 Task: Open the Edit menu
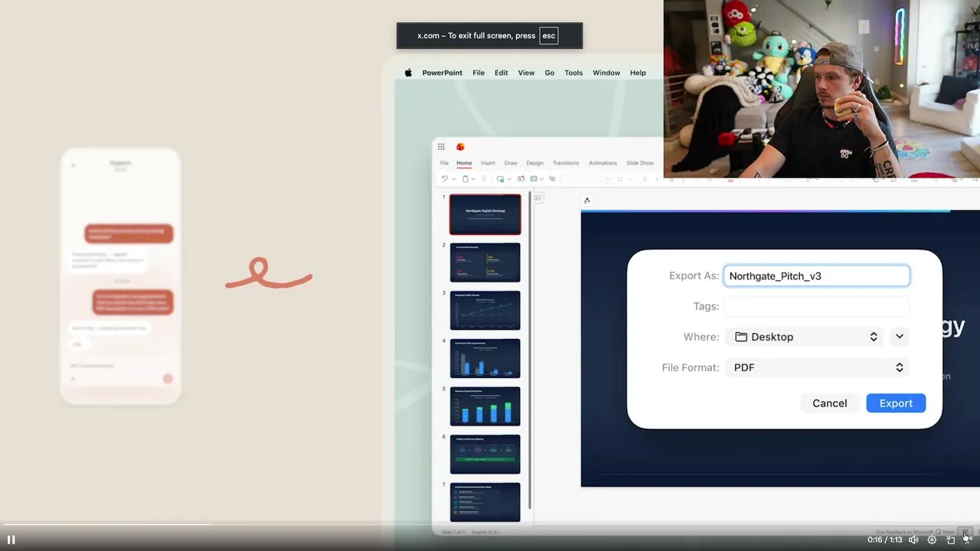501,73
